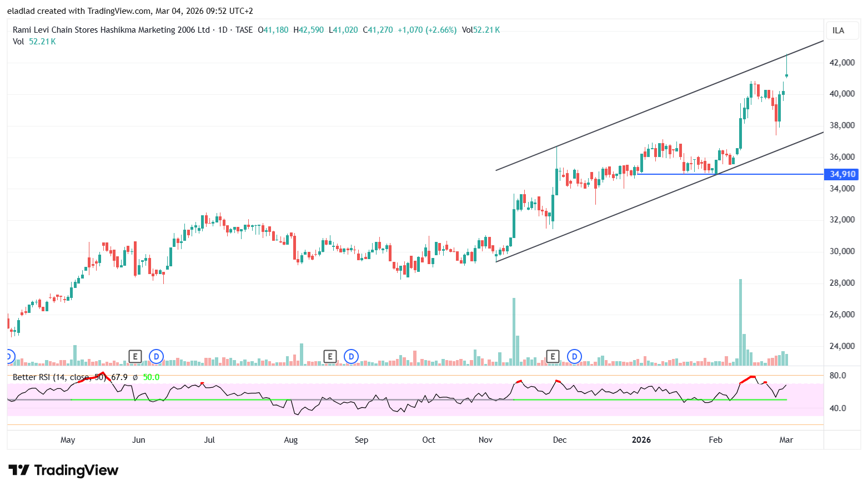Click the 26,000 price axis label
Screen dimensions: 868x491
point(842,315)
